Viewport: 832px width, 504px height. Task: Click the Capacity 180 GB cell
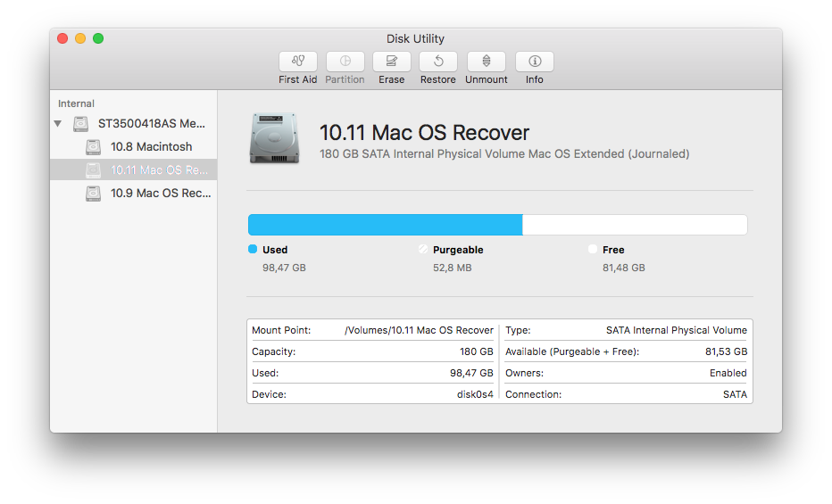coord(372,351)
